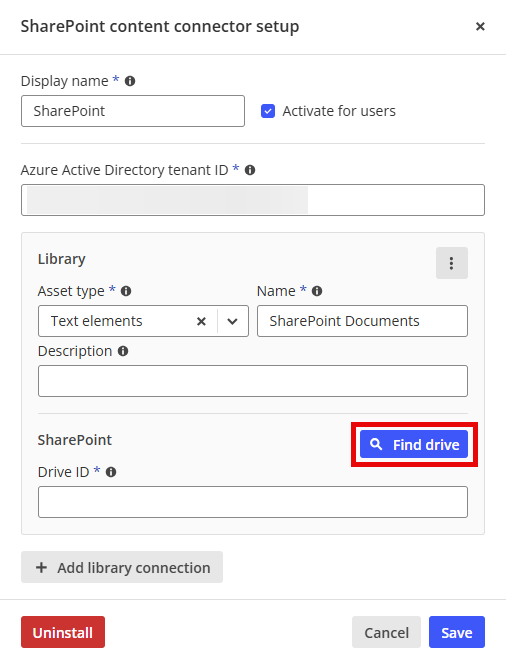Click the red Uninstall button
Screen dimensions: 506x661
point(63,632)
